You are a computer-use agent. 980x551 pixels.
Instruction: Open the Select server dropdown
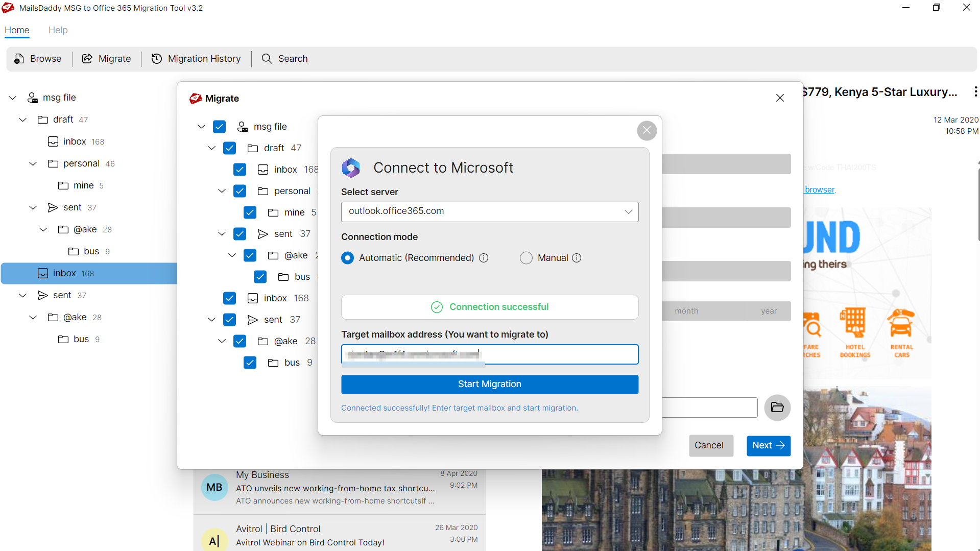pyautogui.click(x=490, y=212)
